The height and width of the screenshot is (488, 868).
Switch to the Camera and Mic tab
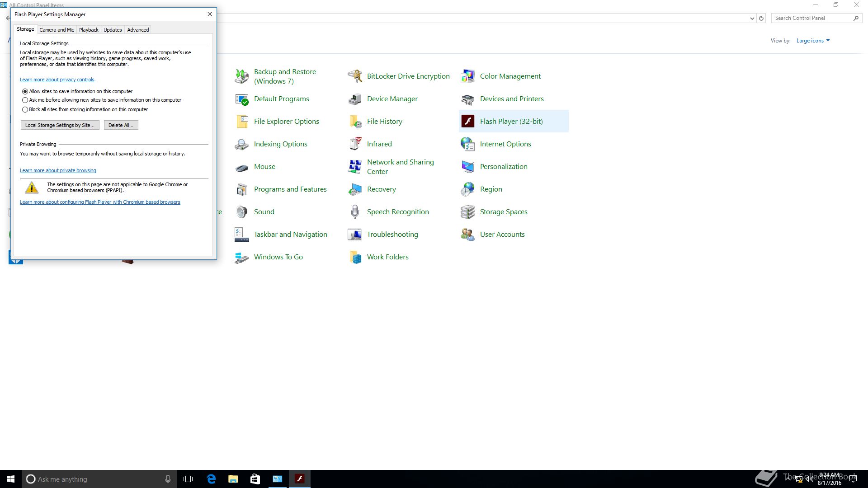tap(57, 30)
